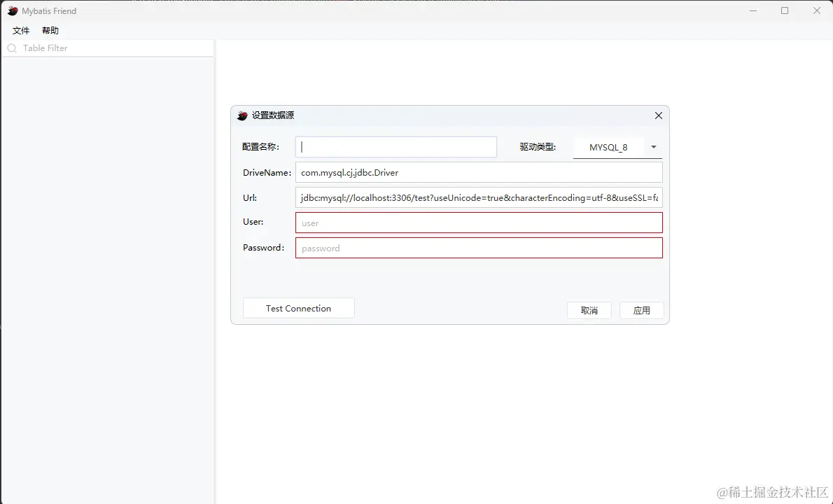The width and height of the screenshot is (833, 504).
Task: Maximize the Mybatis Friend window
Action: point(785,10)
